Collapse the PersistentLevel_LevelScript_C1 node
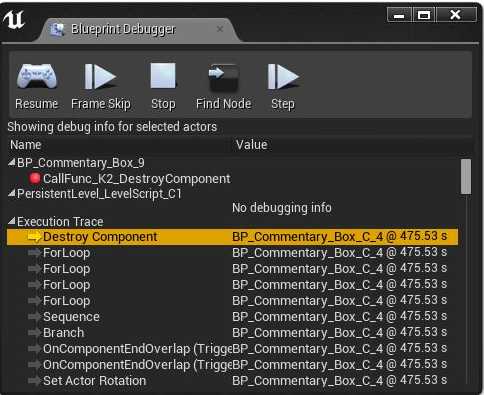Image resolution: width=484 pixels, height=395 pixels. pos(12,193)
